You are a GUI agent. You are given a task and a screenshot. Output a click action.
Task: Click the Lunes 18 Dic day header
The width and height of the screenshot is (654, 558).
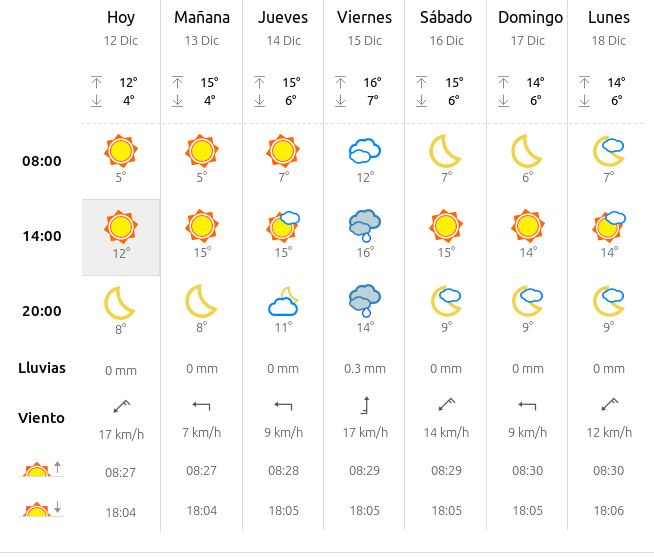click(609, 28)
